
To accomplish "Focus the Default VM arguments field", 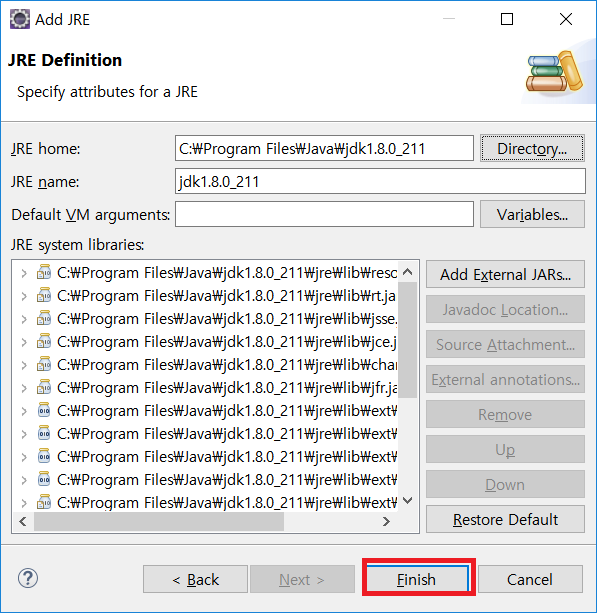I will point(324,214).
